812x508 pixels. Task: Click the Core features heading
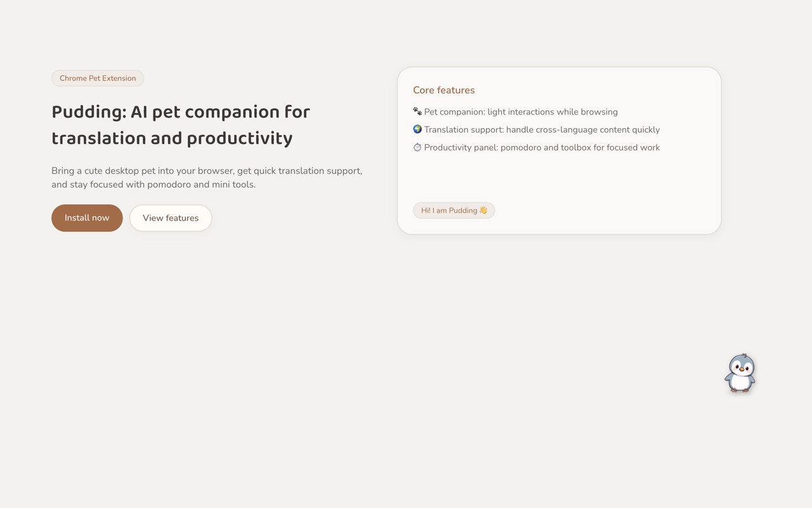[x=444, y=90]
